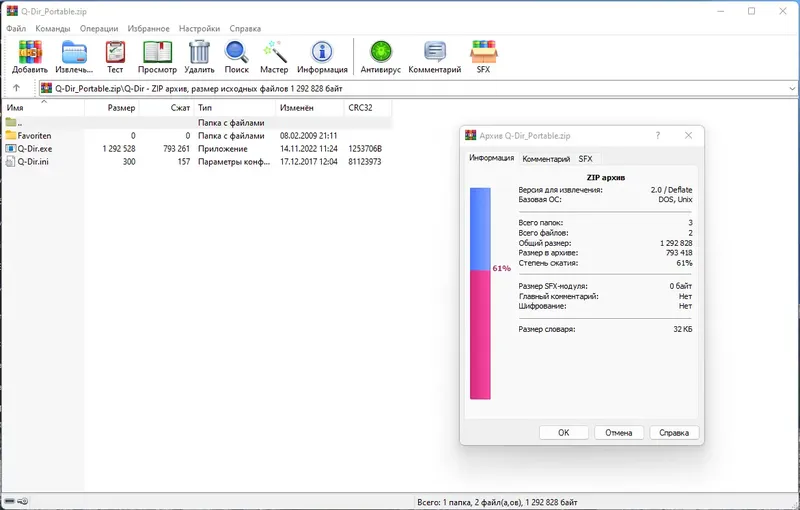Select the Favoriten folder icon
This screenshot has width=800, height=510.
(11, 135)
